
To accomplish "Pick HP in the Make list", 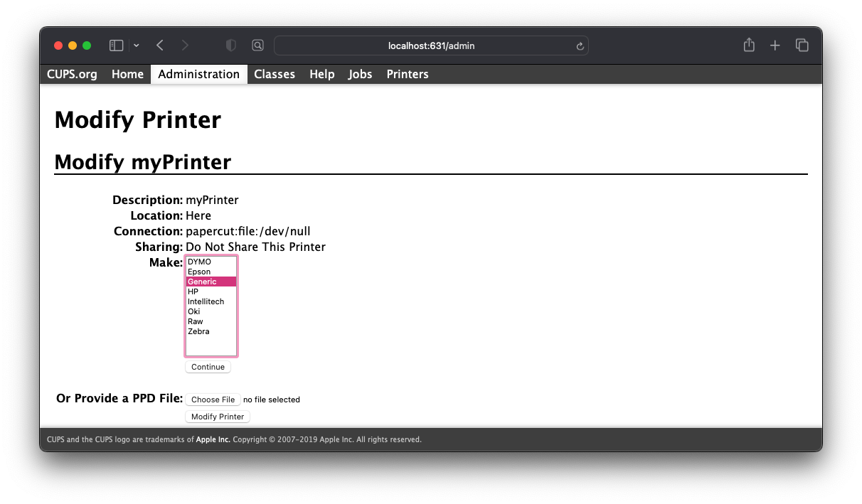I will 211,291.
